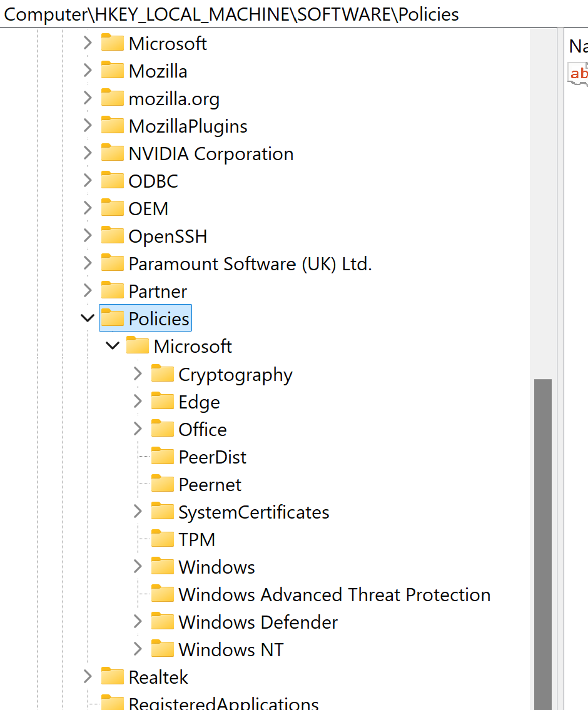
Task: Click the Windows Advanced Threat Protection folder icon
Action: pyautogui.click(x=163, y=594)
